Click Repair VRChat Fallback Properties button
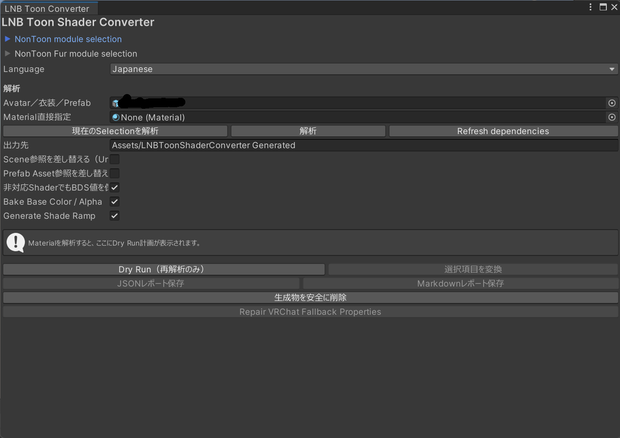The image size is (620, 438). (x=310, y=312)
